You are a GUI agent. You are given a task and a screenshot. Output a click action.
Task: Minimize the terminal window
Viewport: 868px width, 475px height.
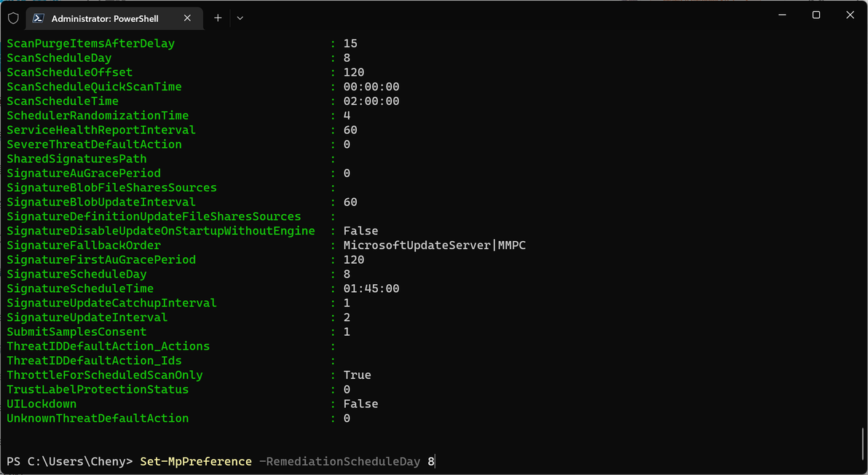click(783, 15)
